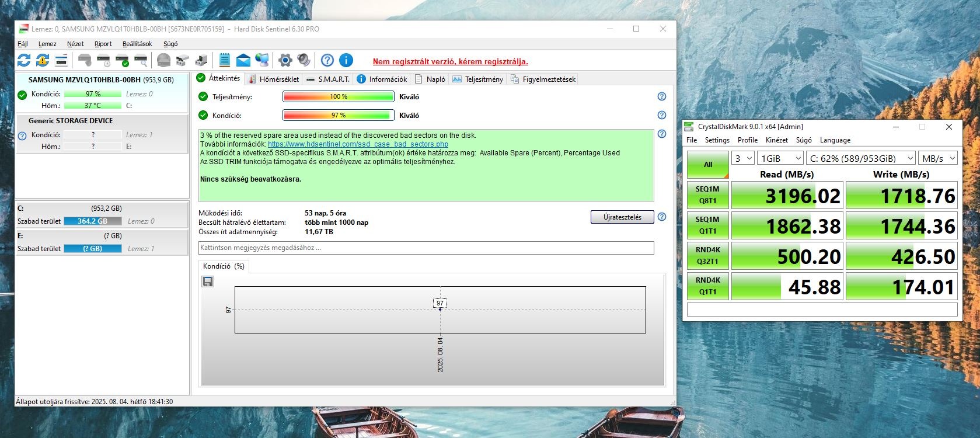Click help icon beside Teljesítmény row
The height and width of the screenshot is (438, 980).
(661, 96)
